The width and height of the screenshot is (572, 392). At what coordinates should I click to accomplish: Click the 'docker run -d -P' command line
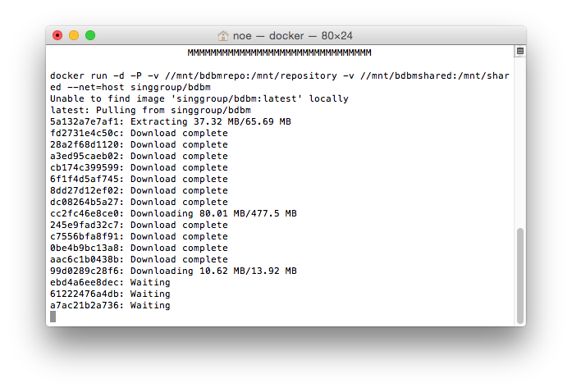[279, 81]
